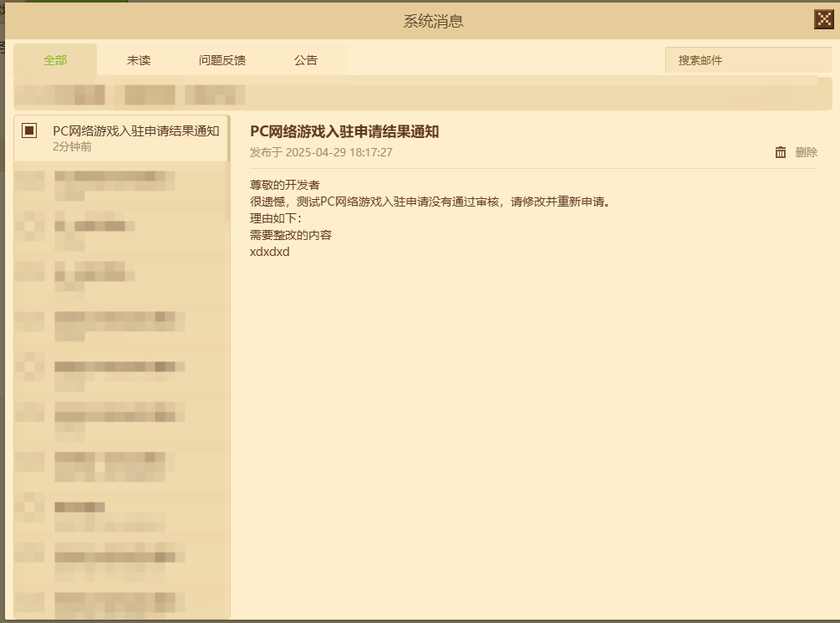Viewport: 840px width, 623px height.
Task: Click the third blurred button above the message list
Action: click(215, 94)
